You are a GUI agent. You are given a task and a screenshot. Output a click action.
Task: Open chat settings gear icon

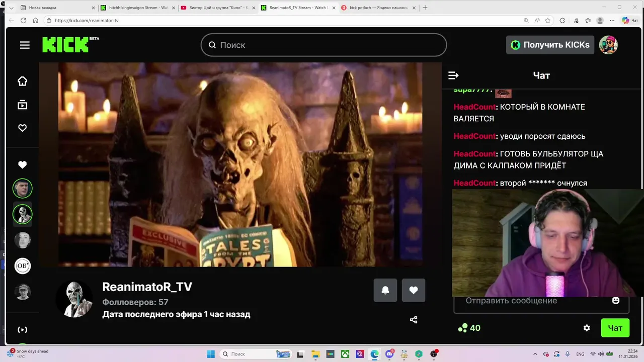click(x=587, y=328)
